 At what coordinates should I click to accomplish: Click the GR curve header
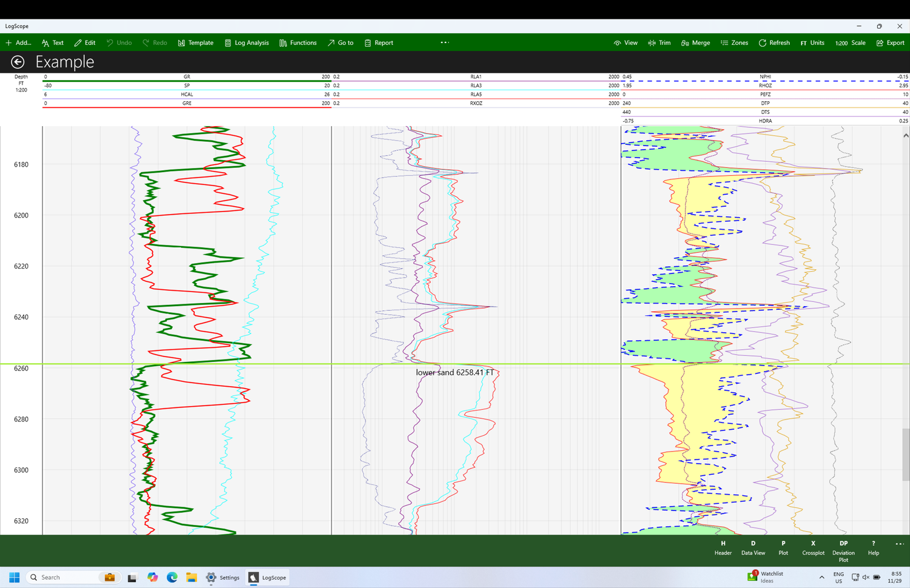[186, 77]
